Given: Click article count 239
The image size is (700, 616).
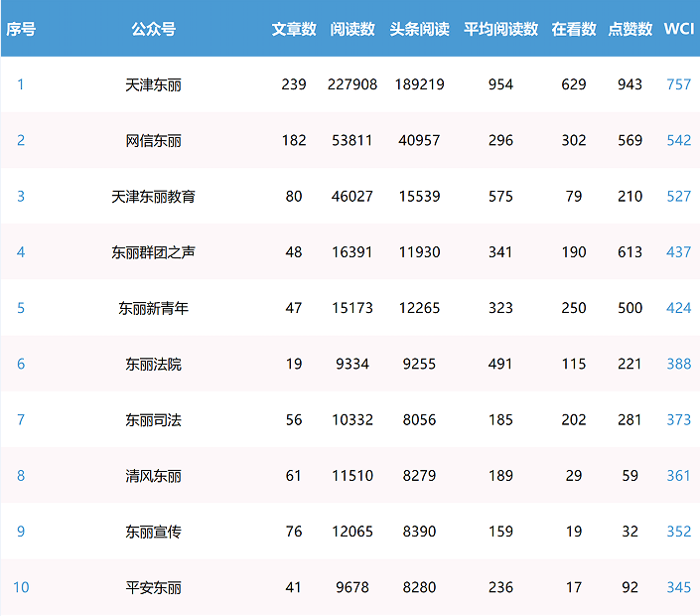Looking at the screenshot, I should 294,84.
